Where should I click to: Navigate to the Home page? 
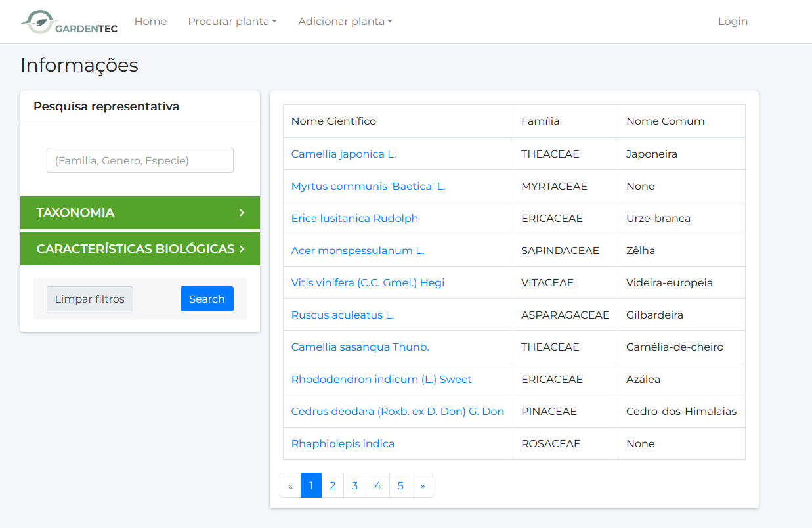tap(150, 22)
